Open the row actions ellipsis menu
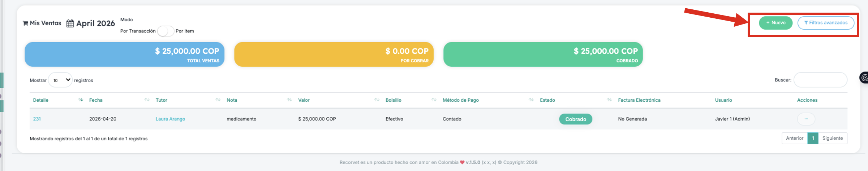This screenshot has width=868, height=171. tap(806, 119)
